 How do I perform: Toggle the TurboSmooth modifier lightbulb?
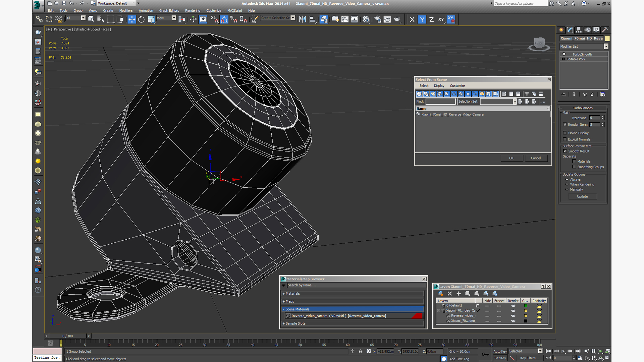tap(564, 54)
